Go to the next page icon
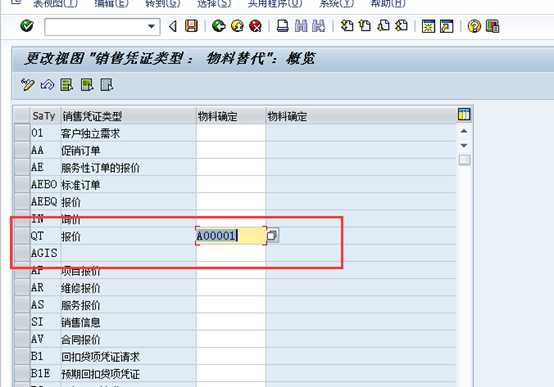Image resolution: width=554 pixels, height=387 pixels. click(x=383, y=26)
